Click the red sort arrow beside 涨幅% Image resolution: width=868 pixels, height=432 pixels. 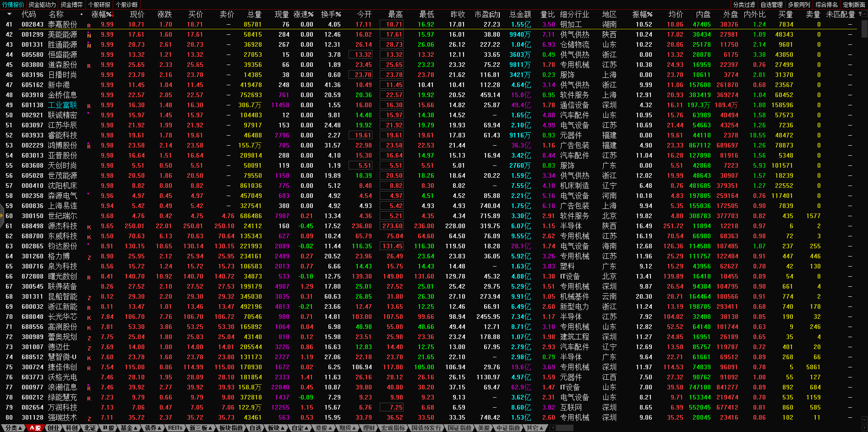click(113, 15)
